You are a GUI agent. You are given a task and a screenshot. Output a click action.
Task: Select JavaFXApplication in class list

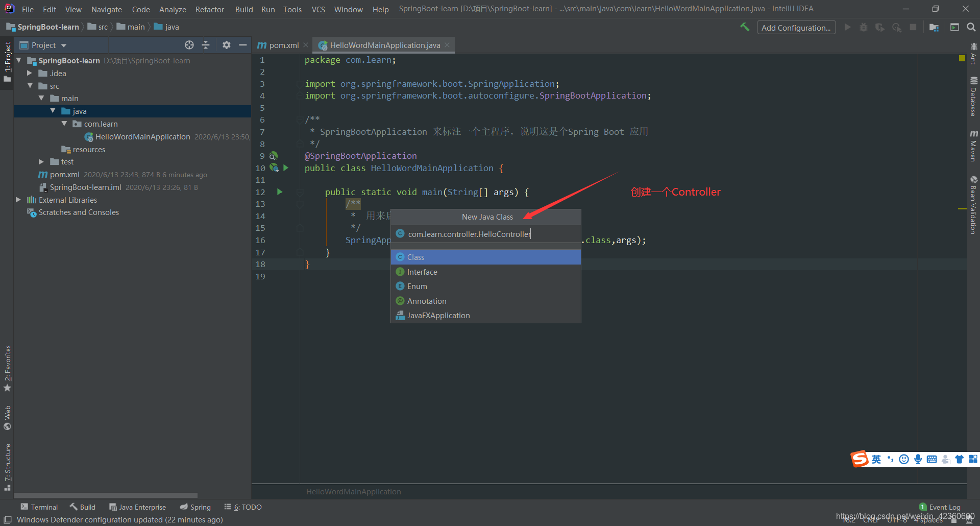pyautogui.click(x=486, y=315)
